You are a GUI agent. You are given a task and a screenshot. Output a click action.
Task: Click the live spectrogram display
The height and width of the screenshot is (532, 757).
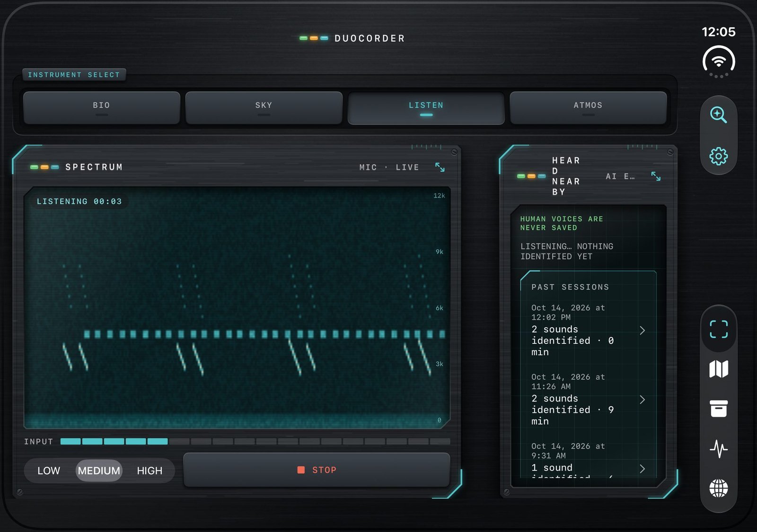[237, 307]
